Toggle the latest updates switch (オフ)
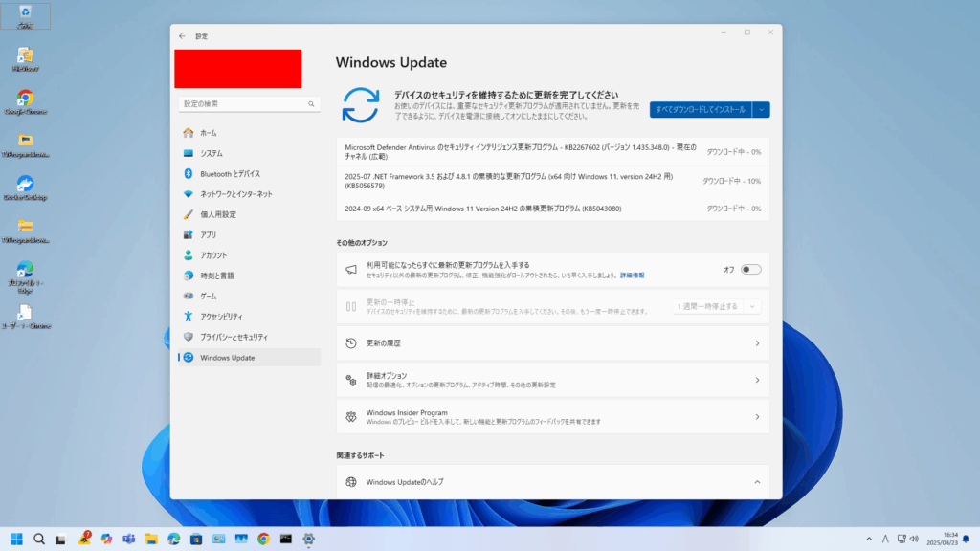 click(x=750, y=270)
